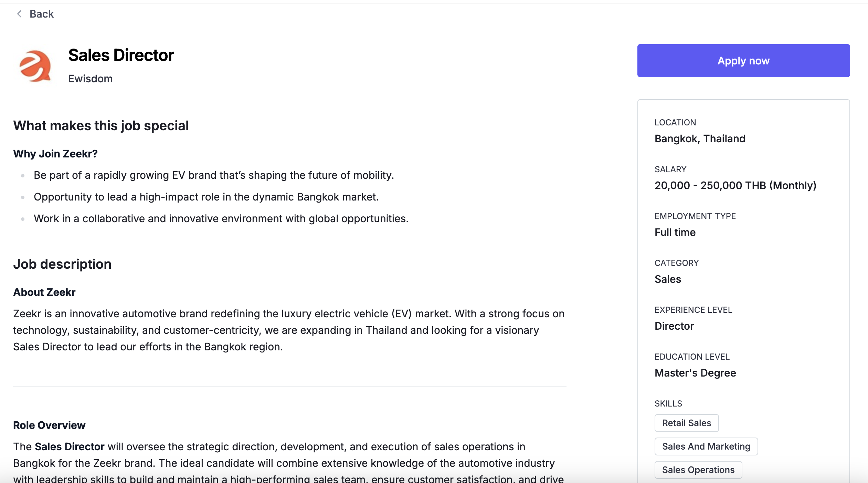Click the Sales Director job title
The image size is (868, 483).
121,55
